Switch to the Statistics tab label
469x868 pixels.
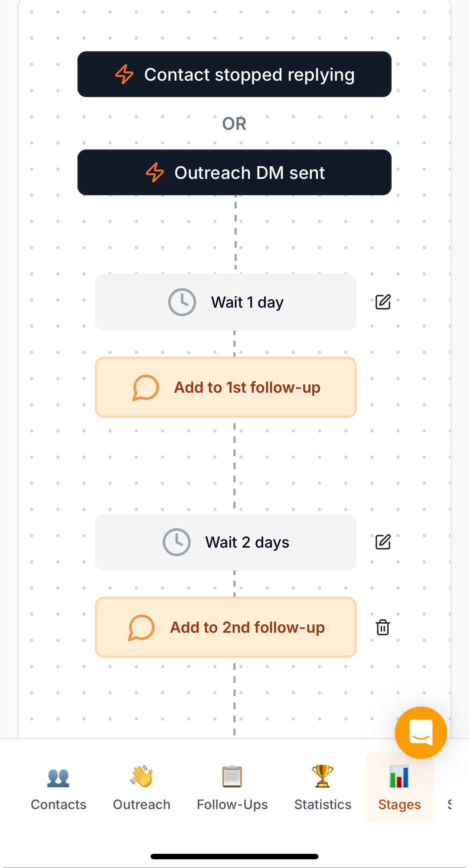[322, 805]
